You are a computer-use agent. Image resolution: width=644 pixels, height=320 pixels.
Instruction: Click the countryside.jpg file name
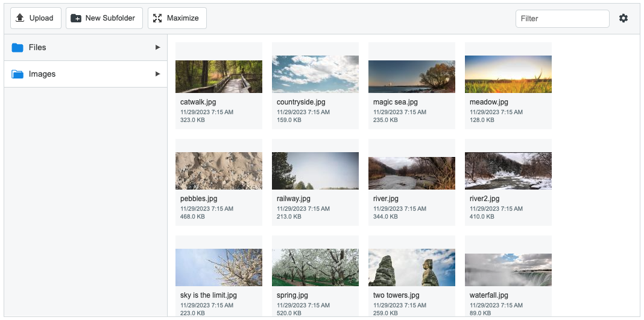301,102
